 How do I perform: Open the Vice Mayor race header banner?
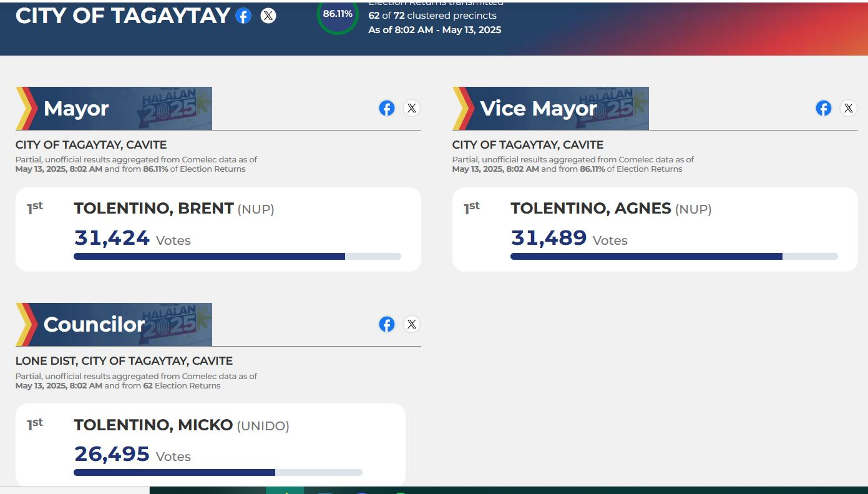tap(551, 109)
